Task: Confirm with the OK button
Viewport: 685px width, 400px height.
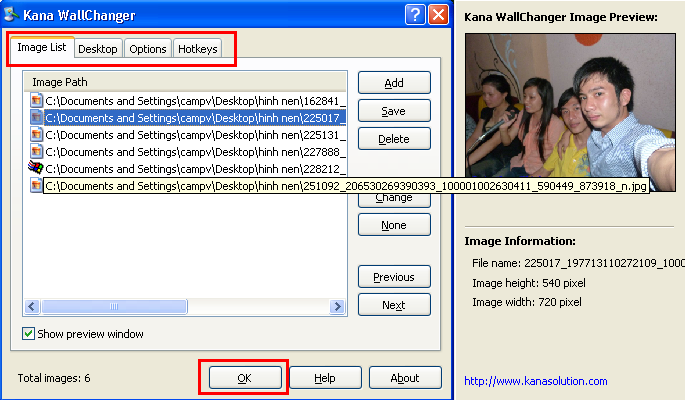Action: click(245, 378)
